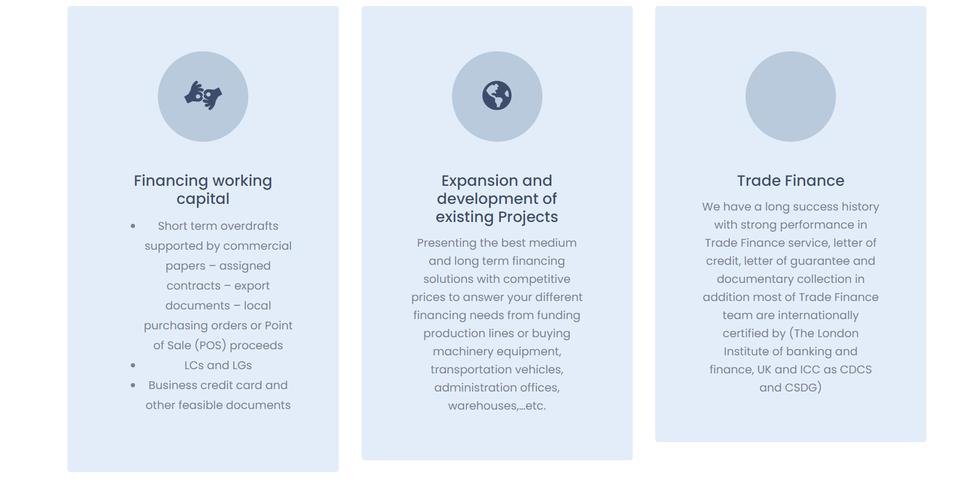
Task: Click the empty circle above Trade Finance
Action: pos(790,97)
